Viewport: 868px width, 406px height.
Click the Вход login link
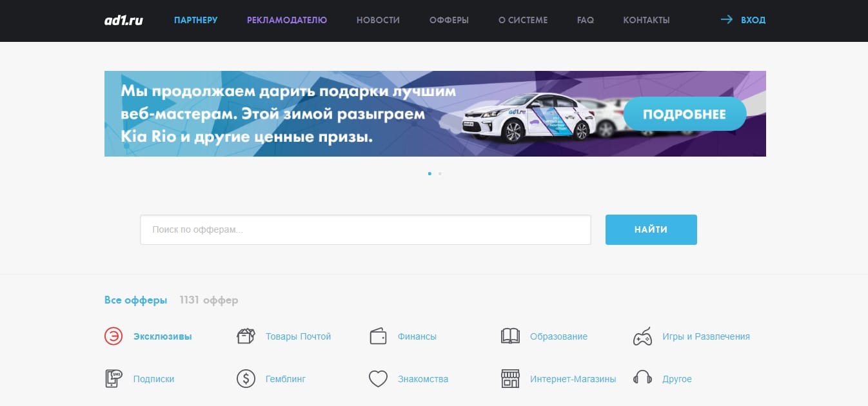[x=753, y=20]
